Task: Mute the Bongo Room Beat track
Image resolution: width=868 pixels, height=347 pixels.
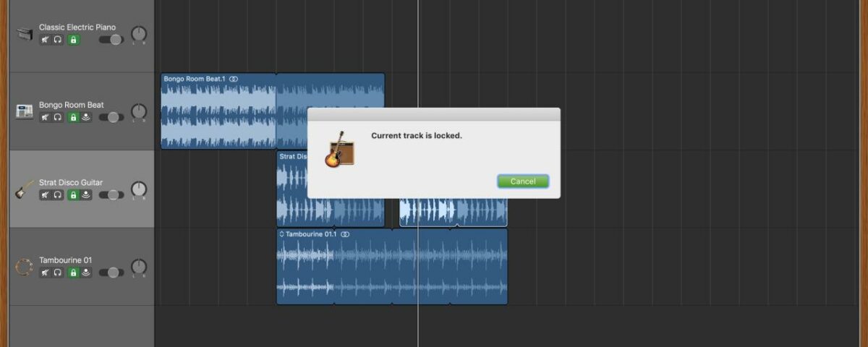Action: 45,117
